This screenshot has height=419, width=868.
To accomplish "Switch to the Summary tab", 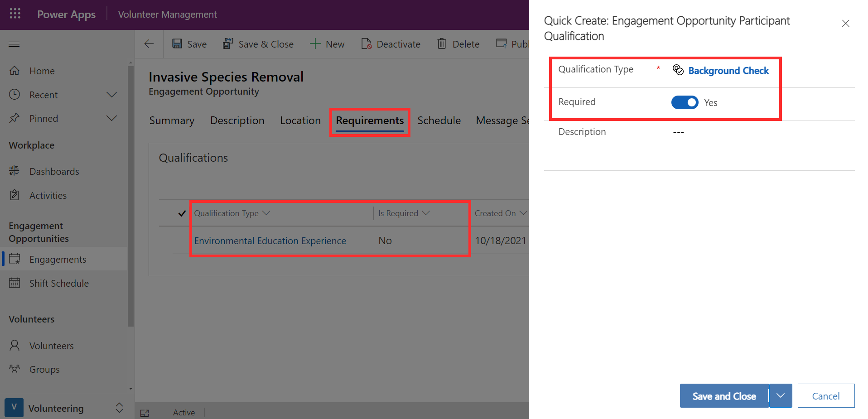I will (x=172, y=120).
